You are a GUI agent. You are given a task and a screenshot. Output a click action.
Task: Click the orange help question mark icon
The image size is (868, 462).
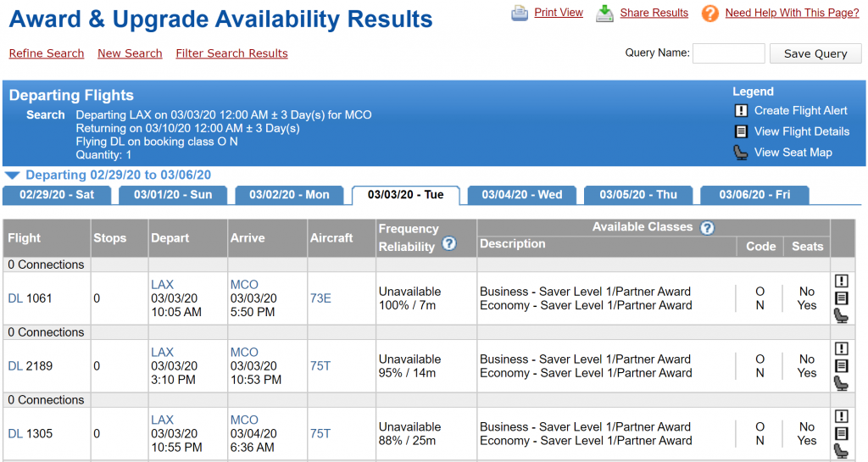coord(709,13)
